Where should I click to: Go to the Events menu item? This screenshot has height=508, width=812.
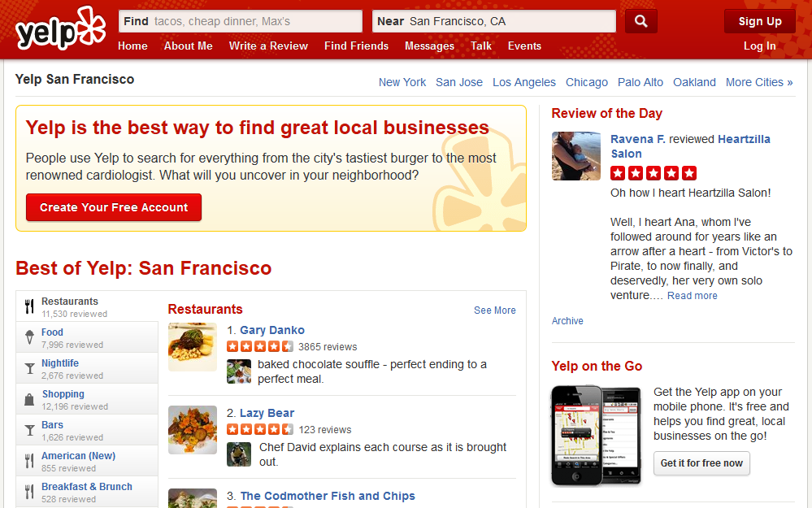pos(524,46)
